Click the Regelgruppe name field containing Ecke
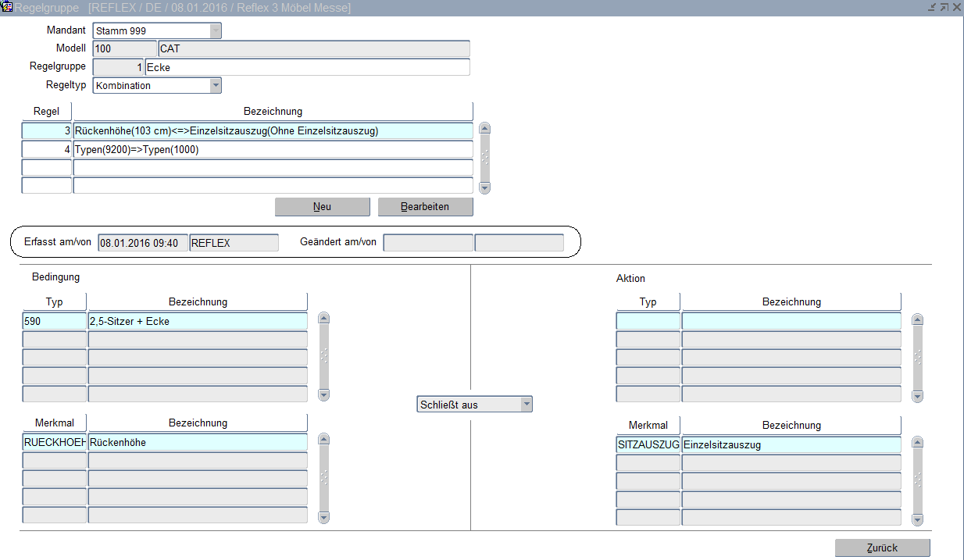 coord(307,68)
